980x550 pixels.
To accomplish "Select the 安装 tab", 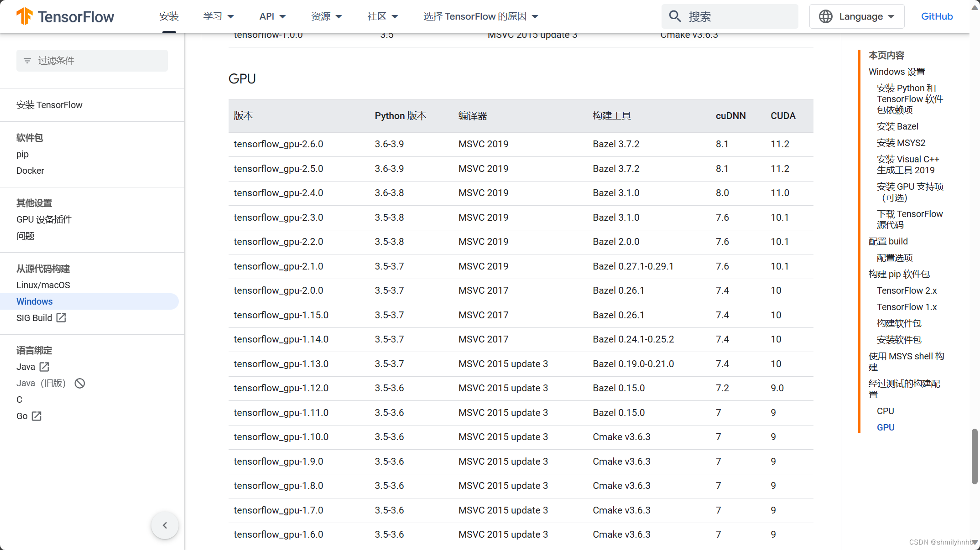I will click(169, 16).
